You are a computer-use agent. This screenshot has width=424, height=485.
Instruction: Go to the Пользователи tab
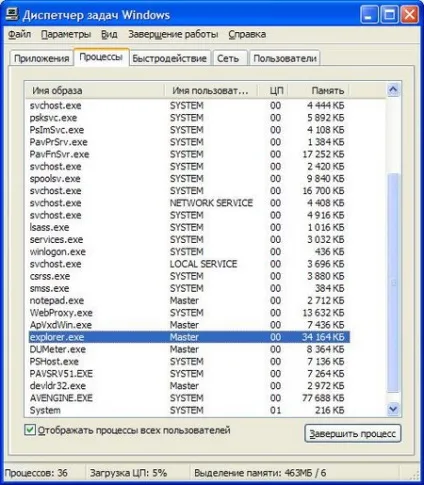click(285, 58)
